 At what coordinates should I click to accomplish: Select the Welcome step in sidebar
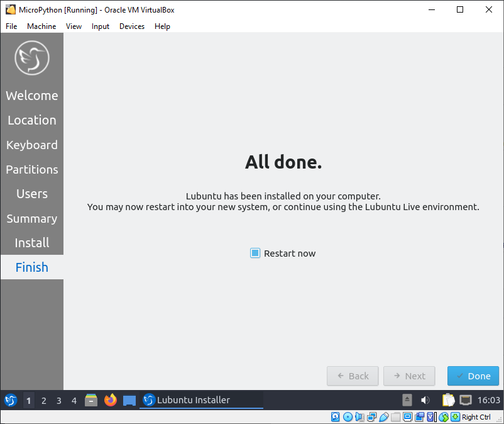click(32, 96)
